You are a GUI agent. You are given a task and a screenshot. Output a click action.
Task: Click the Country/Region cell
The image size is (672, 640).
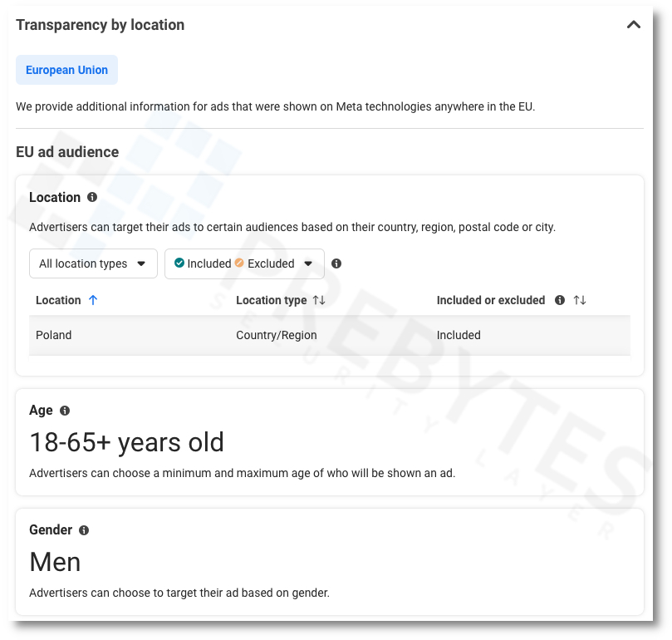(x=277, y=335)
